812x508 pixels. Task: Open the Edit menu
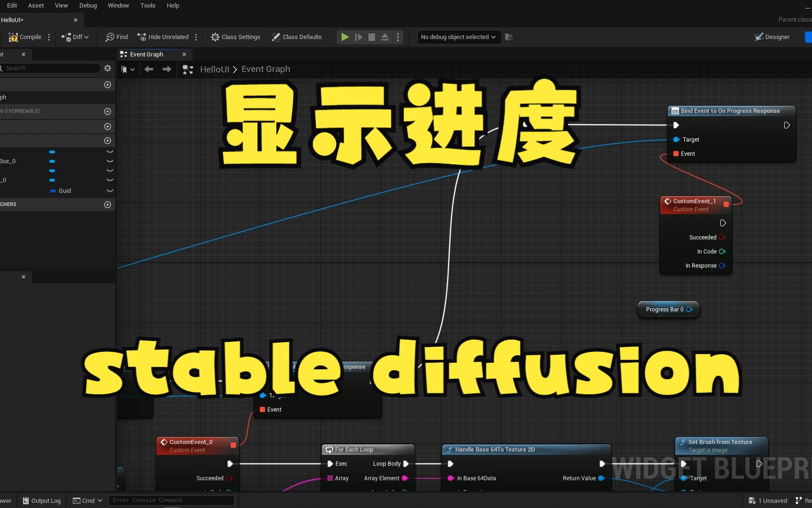tap(12, 6)
